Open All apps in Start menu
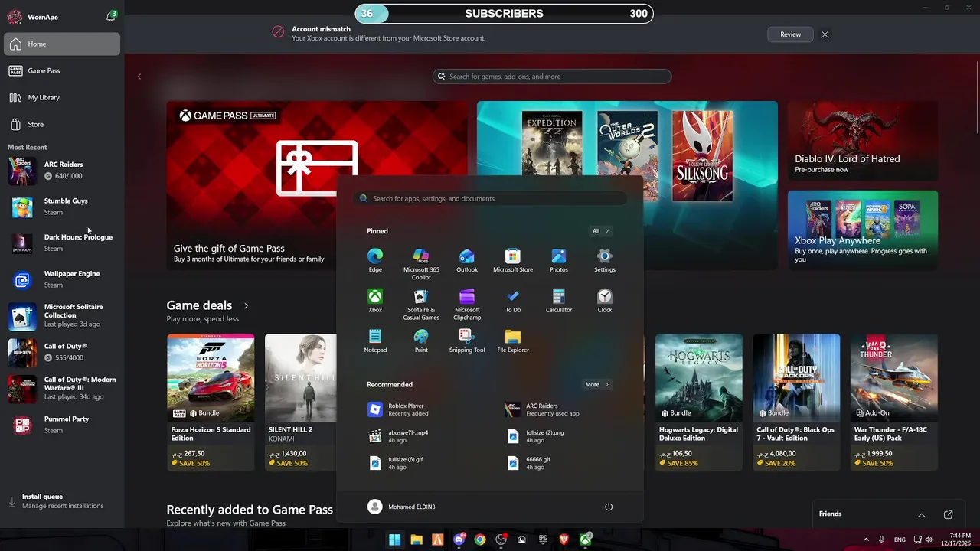 point(600,231)
